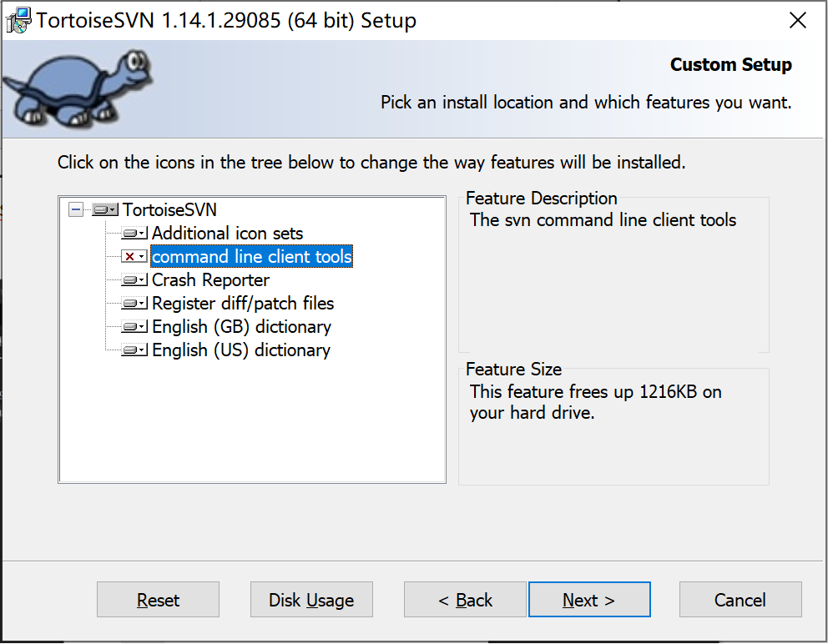The width and height of the screenshot is (828, 644).
Task: Proceed with the Next button
Action: [588, 600]
